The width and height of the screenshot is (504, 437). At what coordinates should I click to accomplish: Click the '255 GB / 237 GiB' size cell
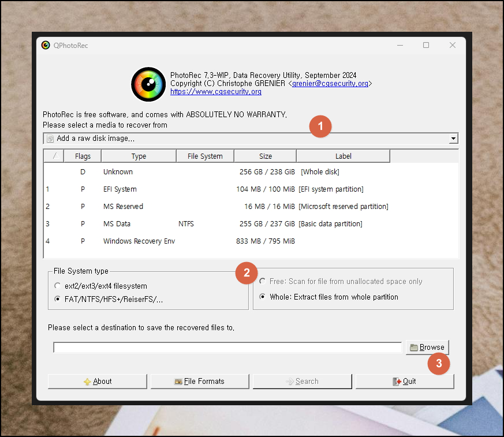click(x=267, y=224)
